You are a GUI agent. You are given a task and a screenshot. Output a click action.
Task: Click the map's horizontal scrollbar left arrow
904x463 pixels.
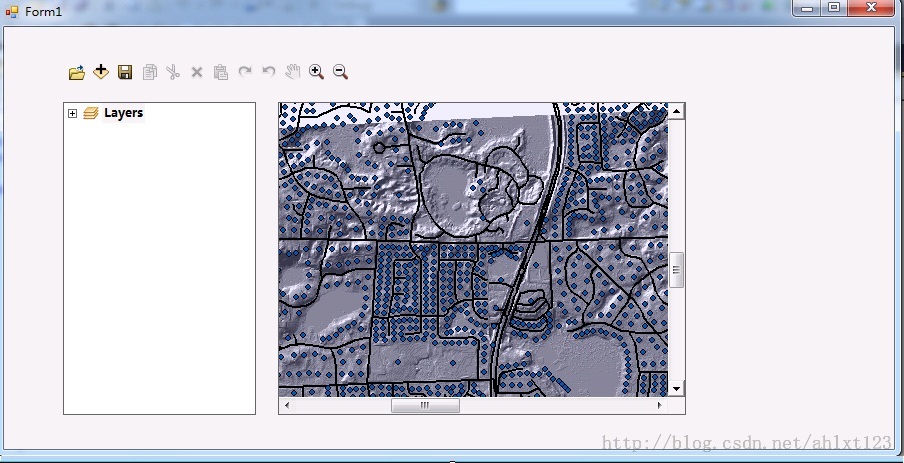click(x=287, y=405)
